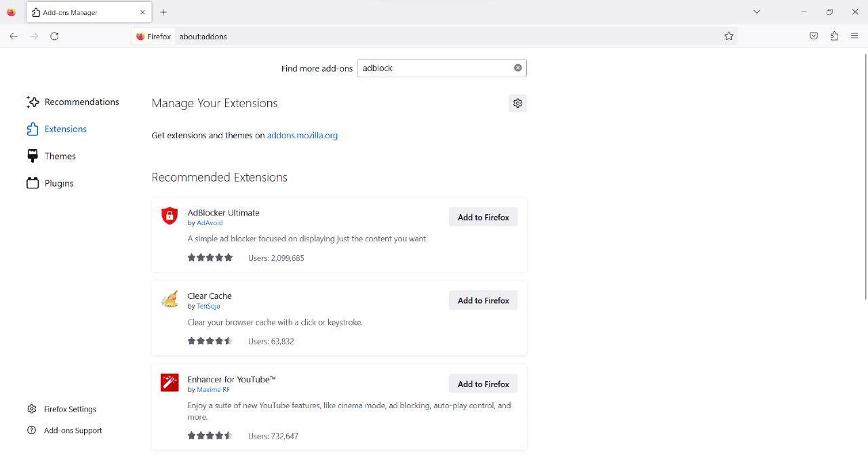This screenshot has height=457, width=868.
Task: Expand the list all tabs chevron
Action: pos(757,12)
